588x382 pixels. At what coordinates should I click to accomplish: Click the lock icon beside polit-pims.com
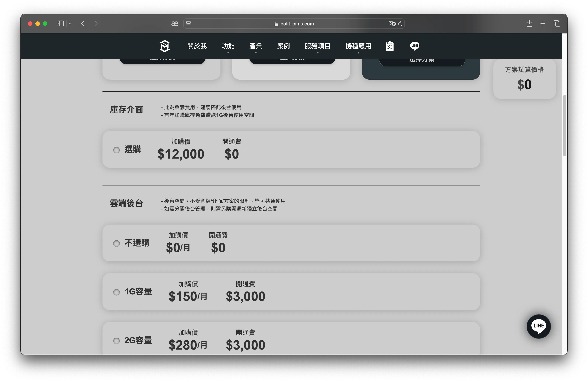click(276, 24)
